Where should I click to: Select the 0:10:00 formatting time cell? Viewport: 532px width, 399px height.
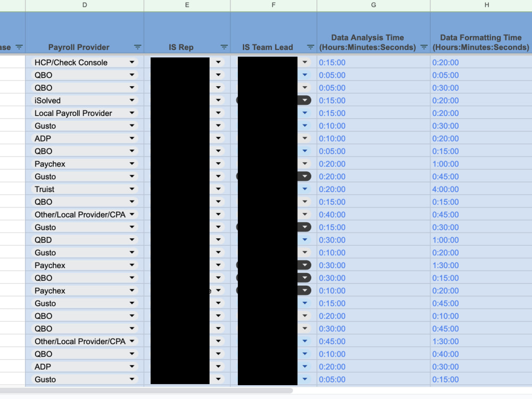[x=481, y=316]
